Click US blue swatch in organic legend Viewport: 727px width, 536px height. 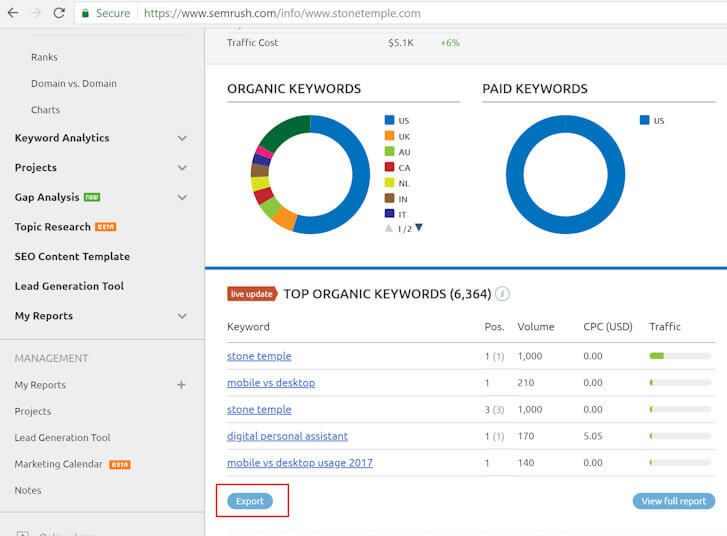pos(389,120)
